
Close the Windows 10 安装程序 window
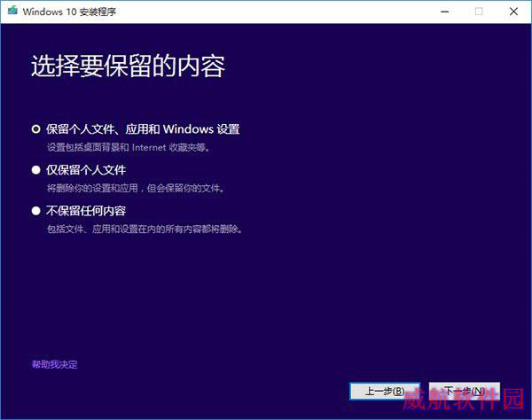pos(513,12)
